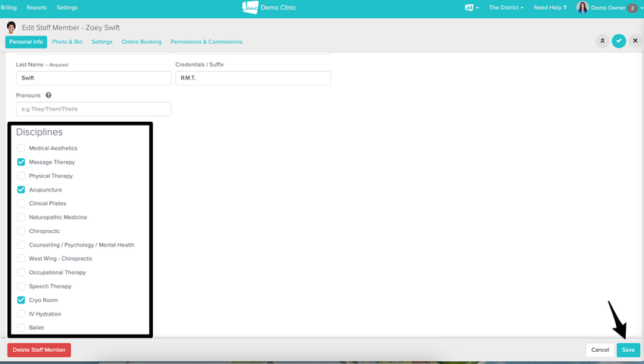644x364 pixels.
Task: Uncheck the Cryo Room discipline
Action: (x=21, y=300)
